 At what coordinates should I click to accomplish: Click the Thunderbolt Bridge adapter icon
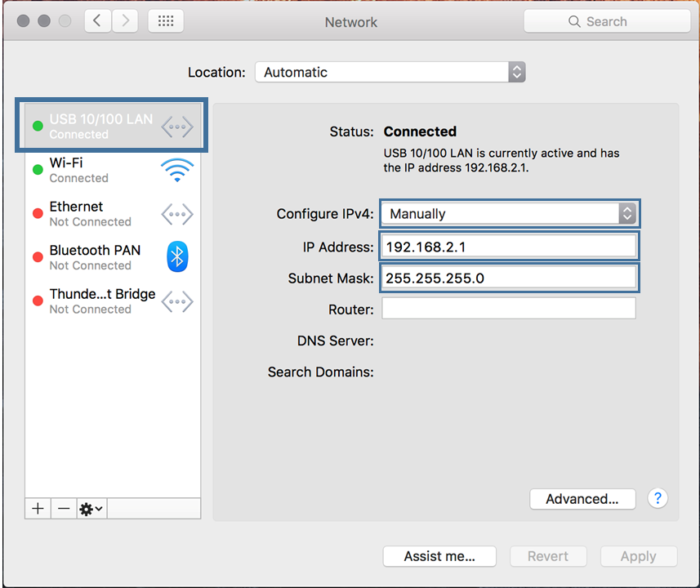[x=177, y=301]
